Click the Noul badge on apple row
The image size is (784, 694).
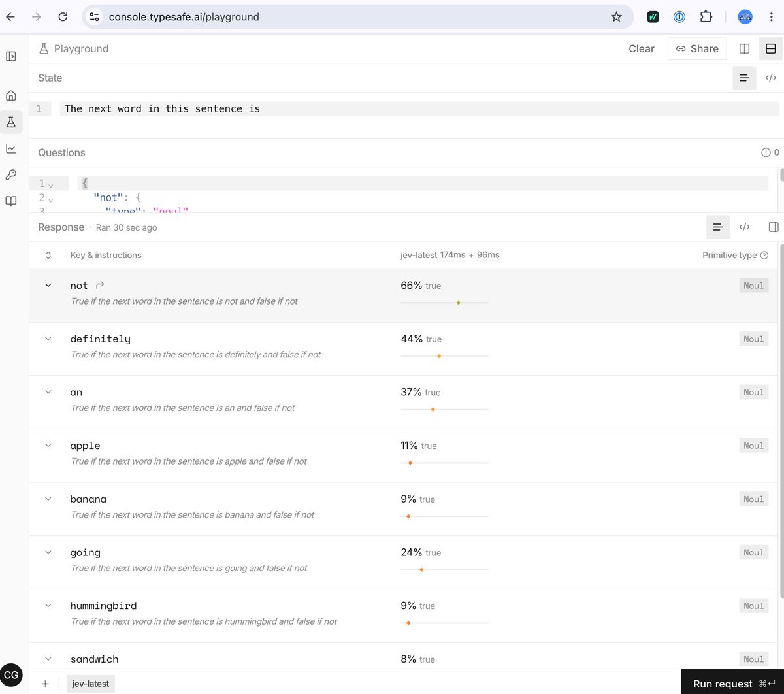tap(753, 446)
